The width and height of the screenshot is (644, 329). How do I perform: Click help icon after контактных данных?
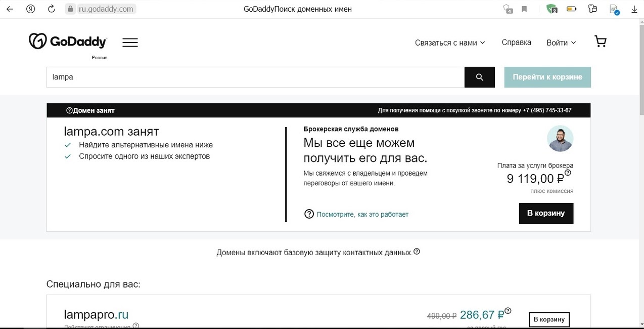point(417,252)
